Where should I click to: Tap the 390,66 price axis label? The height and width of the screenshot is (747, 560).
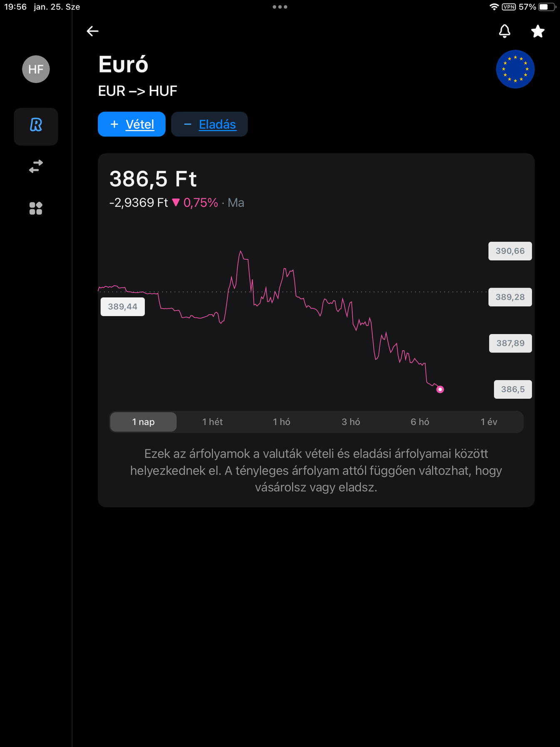(x=510, y=251)
